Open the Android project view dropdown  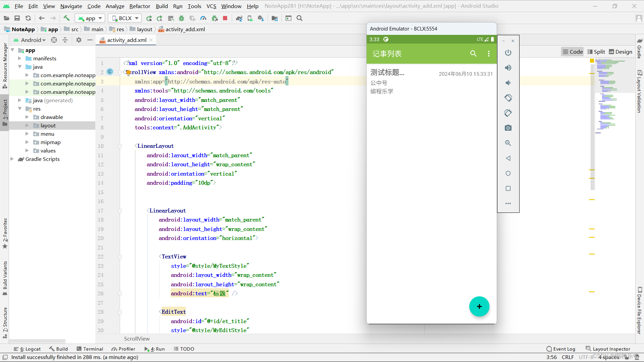[x=30, y=40]
